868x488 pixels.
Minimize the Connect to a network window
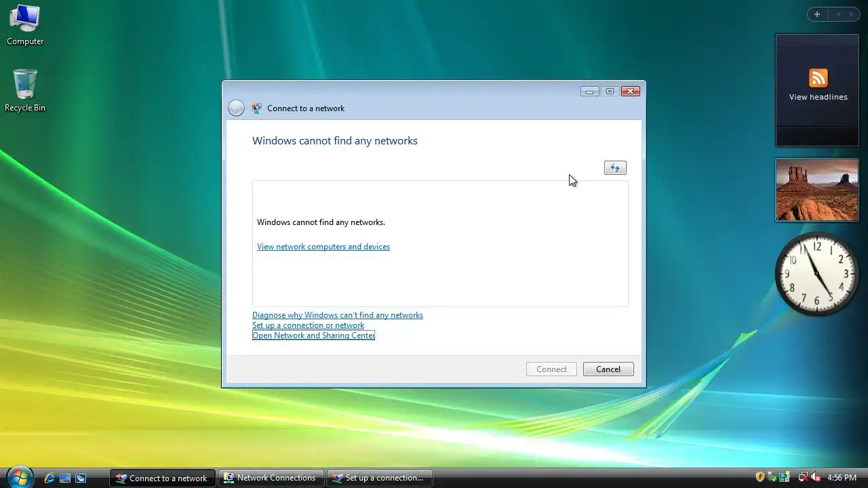tap(589, 91)
